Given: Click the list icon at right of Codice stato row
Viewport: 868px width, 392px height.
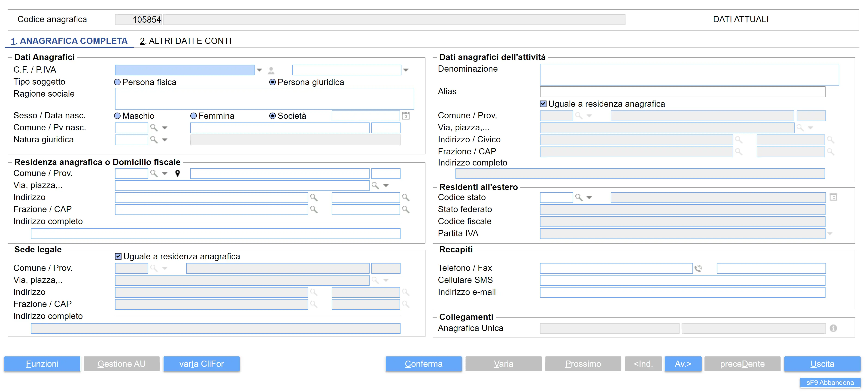Looking at the screenshot, I should click(833, 198).
